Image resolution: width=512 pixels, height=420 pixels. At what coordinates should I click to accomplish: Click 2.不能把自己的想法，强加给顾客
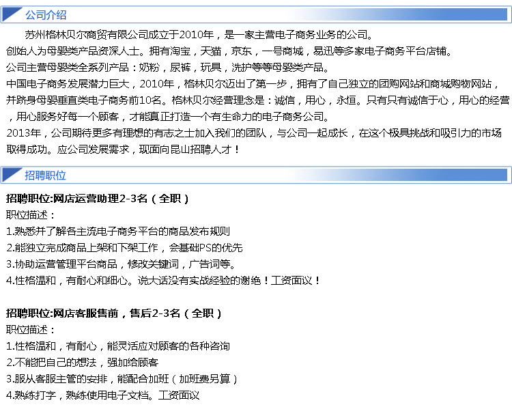(83, 362)
